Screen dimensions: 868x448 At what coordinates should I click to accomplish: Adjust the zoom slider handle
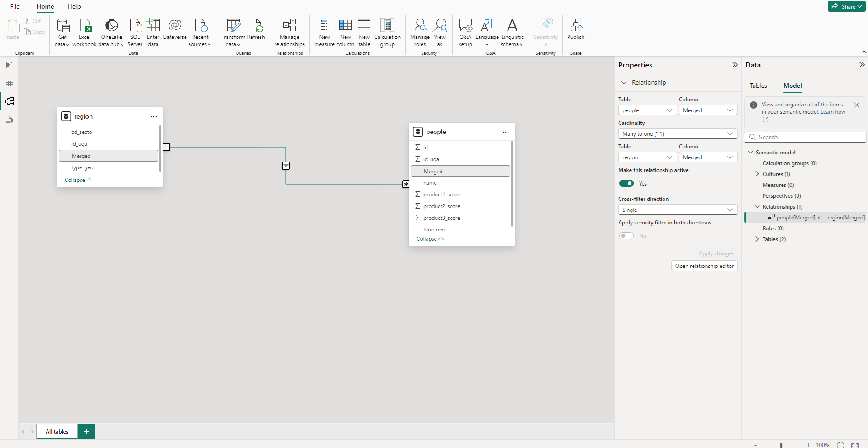point(781,445)
